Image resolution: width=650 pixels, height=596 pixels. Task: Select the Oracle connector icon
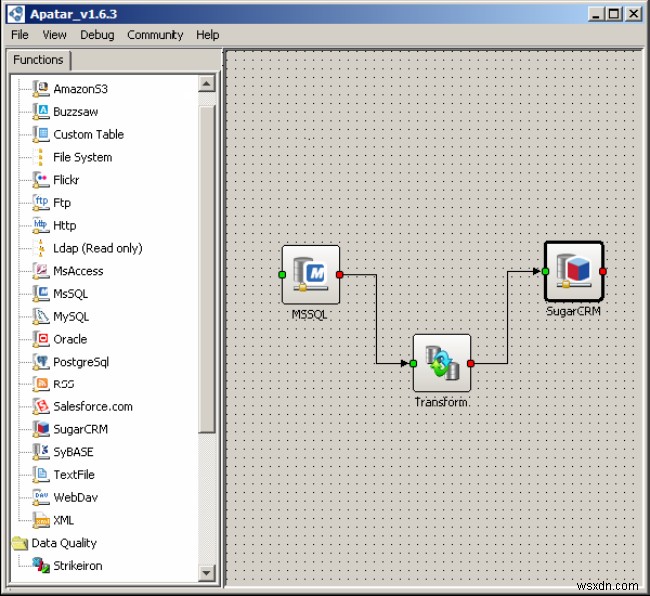click(x=41, y=339)
